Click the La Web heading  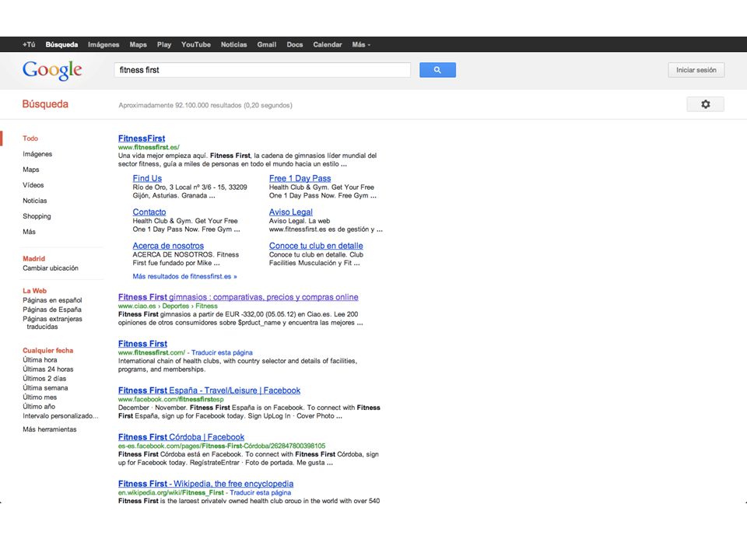(35, 291)
